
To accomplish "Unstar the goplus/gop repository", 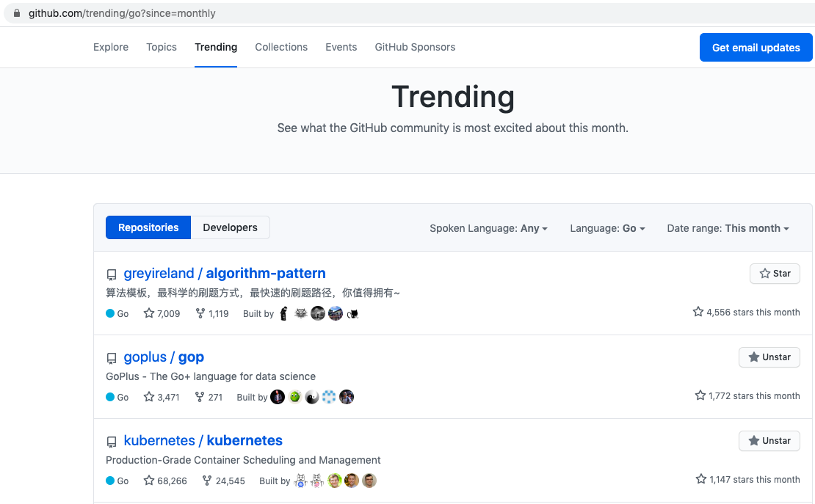I will 769,357.
